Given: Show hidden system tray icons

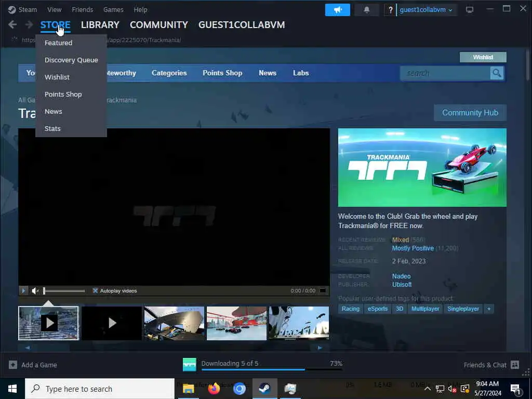Looking at the screenshot, I should tap(428, 389).
